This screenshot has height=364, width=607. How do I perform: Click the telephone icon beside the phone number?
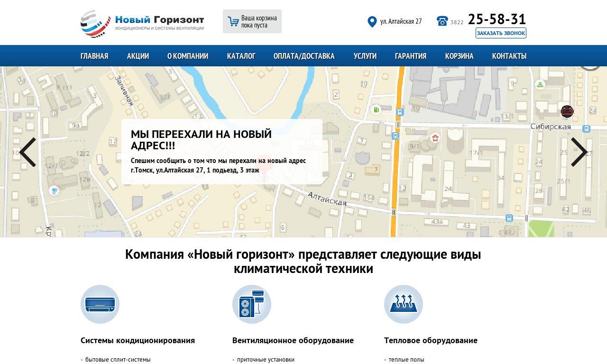442,21
